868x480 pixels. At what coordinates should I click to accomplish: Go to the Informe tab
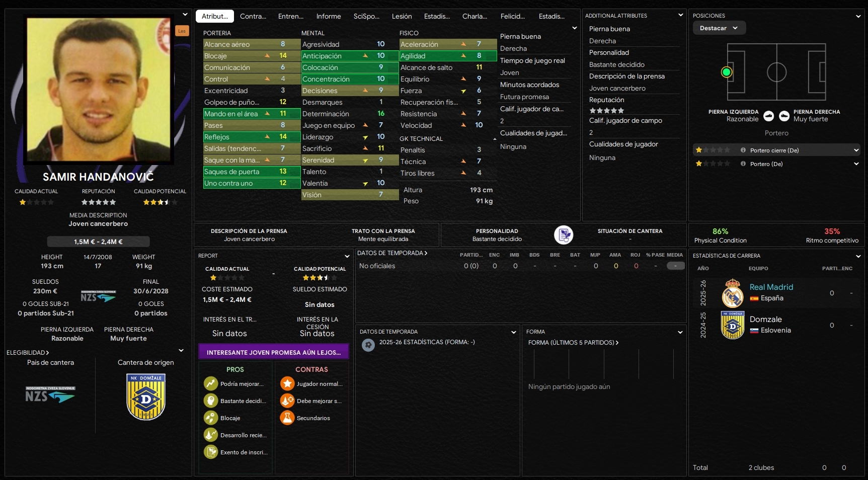(329, 16)
